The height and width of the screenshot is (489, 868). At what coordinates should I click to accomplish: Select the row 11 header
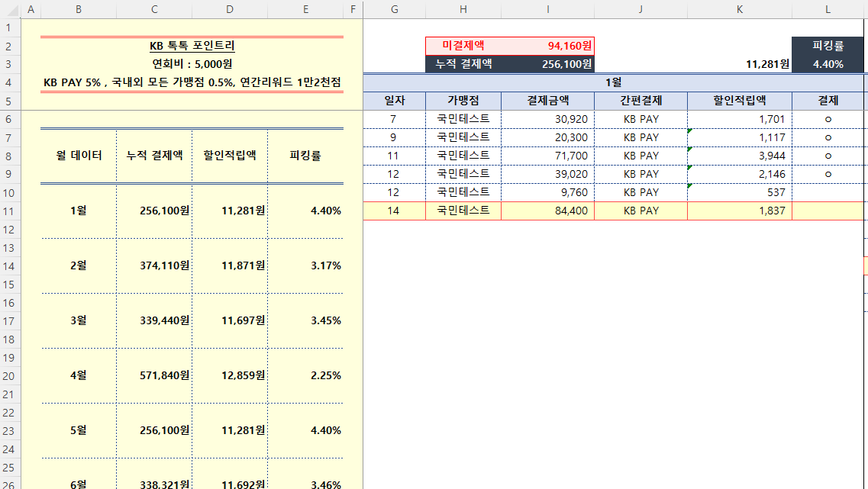click(10, 211)
